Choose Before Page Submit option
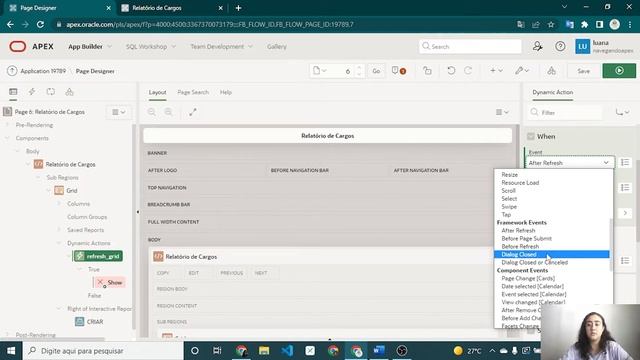The height and width of the screenshot is (360, 640). coord(527,238)
